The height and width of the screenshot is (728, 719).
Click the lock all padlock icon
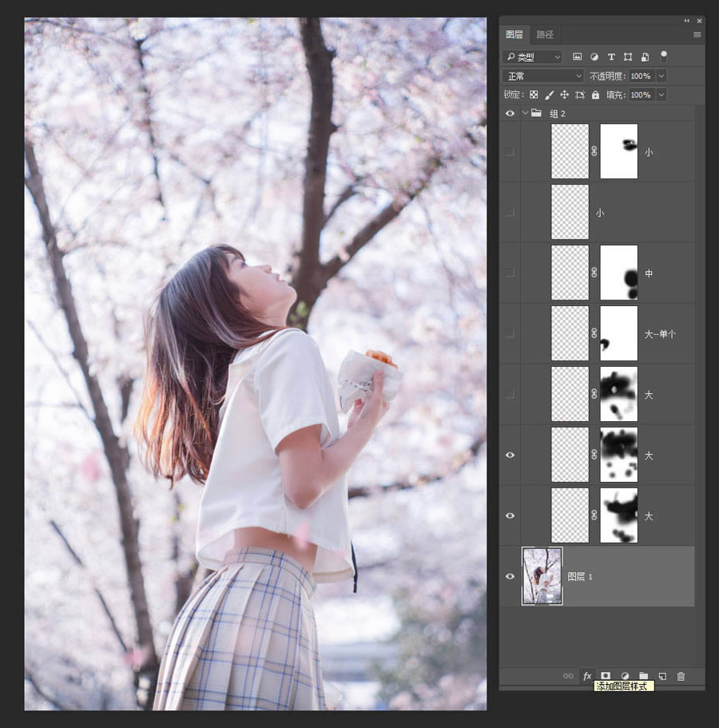click(x=595, y=94)
